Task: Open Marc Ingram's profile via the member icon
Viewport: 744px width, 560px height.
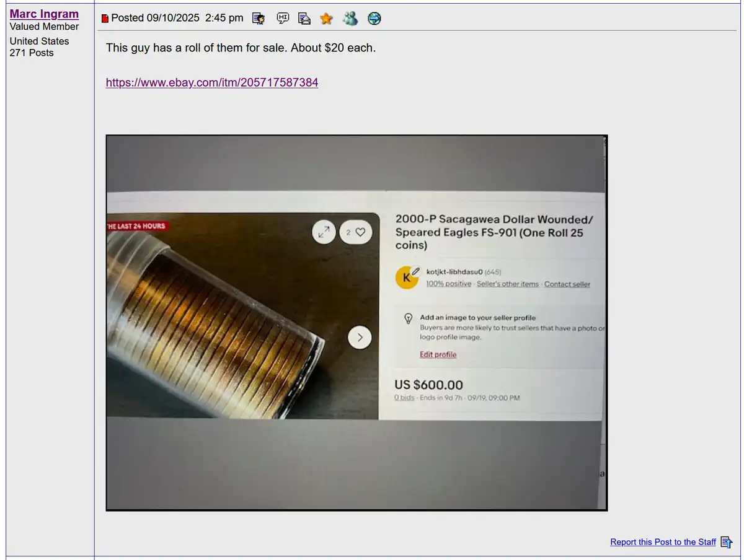Action: tap(259, 19)
